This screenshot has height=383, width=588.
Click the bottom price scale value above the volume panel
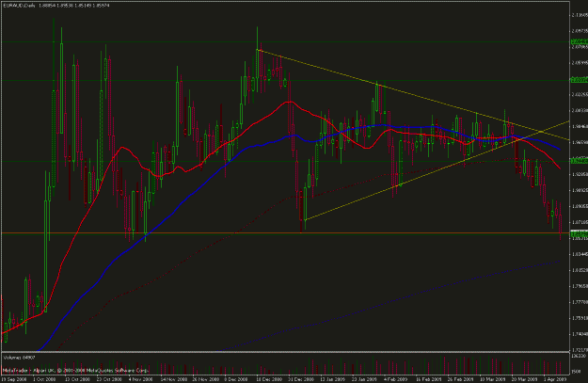point(580,350)
